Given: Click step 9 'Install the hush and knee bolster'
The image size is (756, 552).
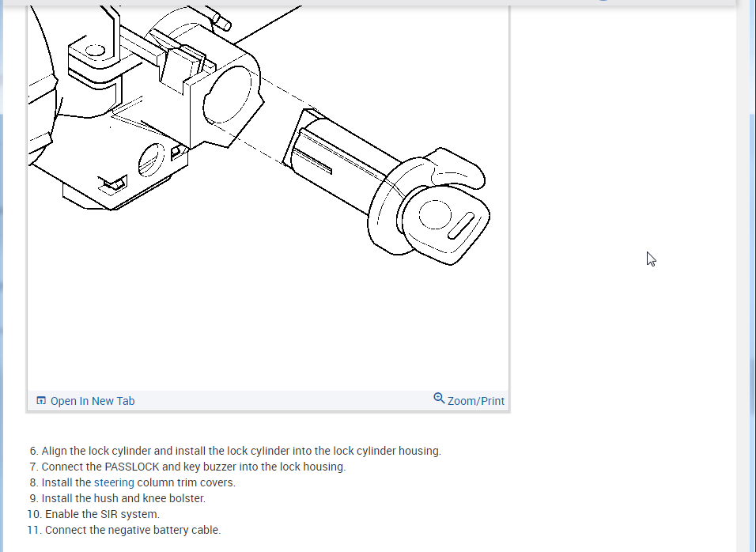Looking at the screenshot, I should coord(123,498).
